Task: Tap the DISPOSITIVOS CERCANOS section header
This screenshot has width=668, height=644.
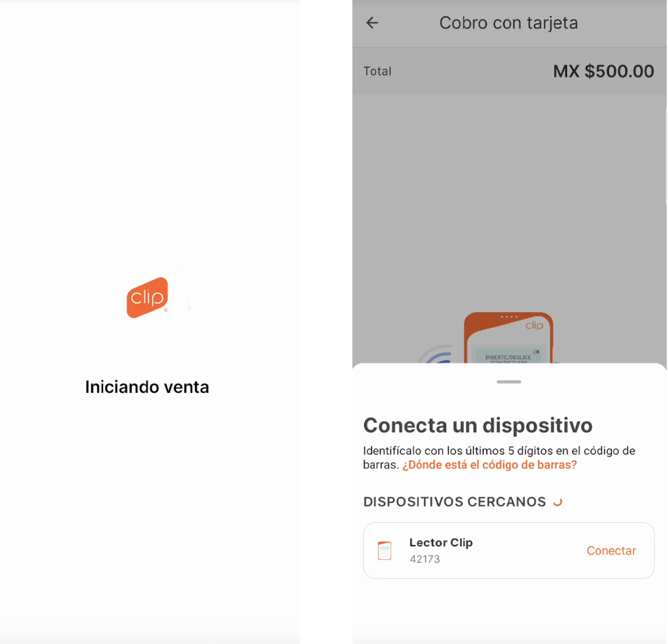Action: pyautogui.click(x=455, y=502)
